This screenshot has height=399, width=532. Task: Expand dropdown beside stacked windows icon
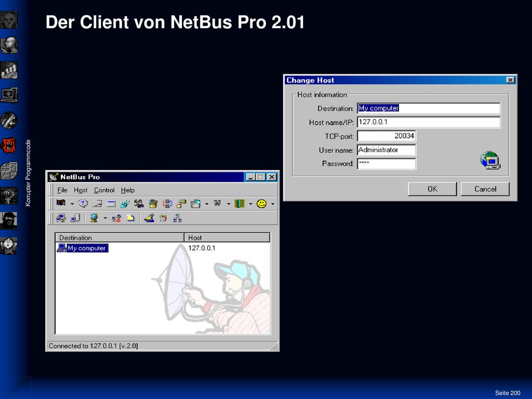click(x=206, y=204)
